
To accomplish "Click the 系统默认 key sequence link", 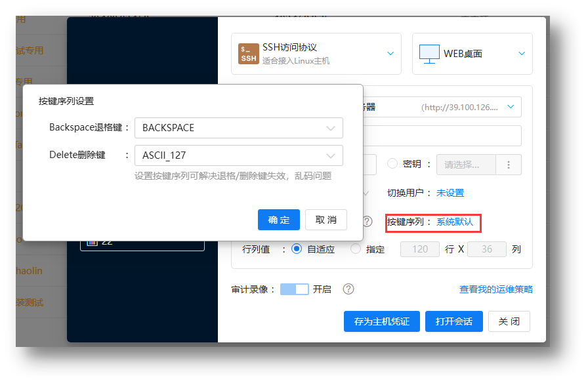I will [455, 222].
